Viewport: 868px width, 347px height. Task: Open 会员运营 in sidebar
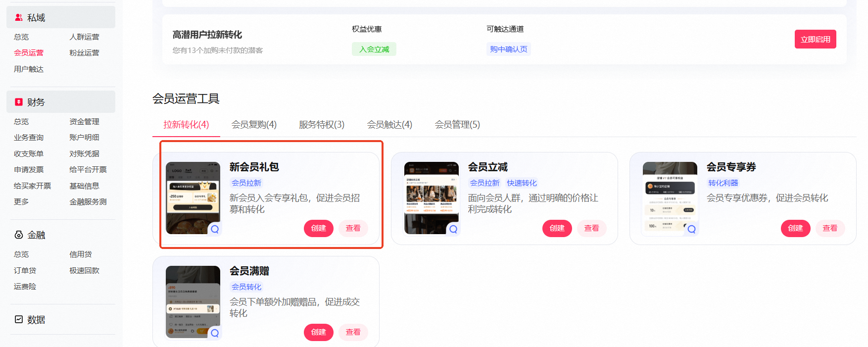click(29, 53)
